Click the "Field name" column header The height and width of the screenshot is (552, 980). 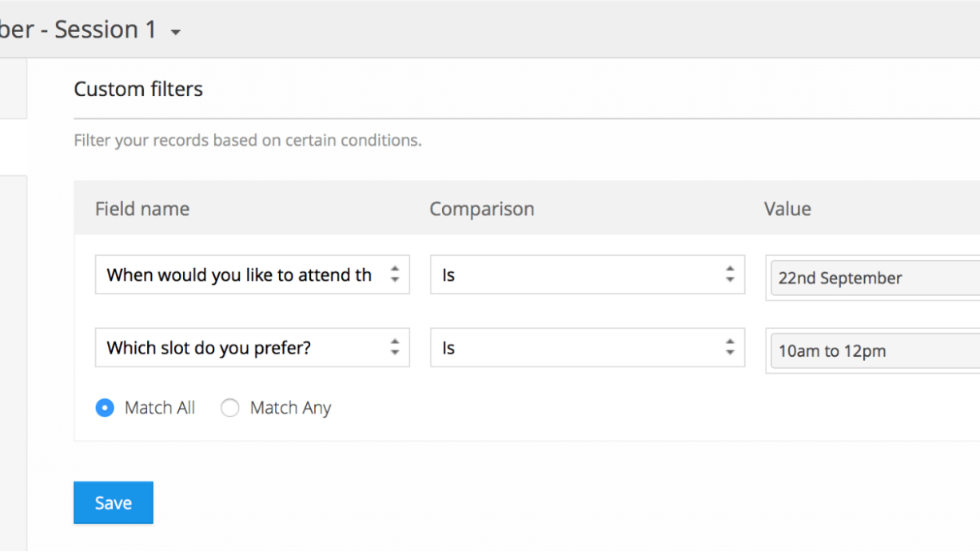142,209
